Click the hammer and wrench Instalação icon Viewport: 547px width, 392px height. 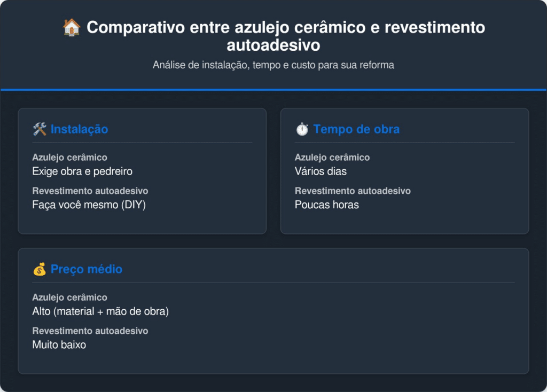[x=40, y=129]
